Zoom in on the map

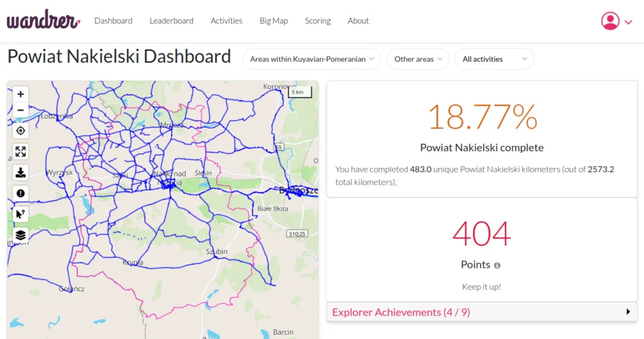[21, 94]
